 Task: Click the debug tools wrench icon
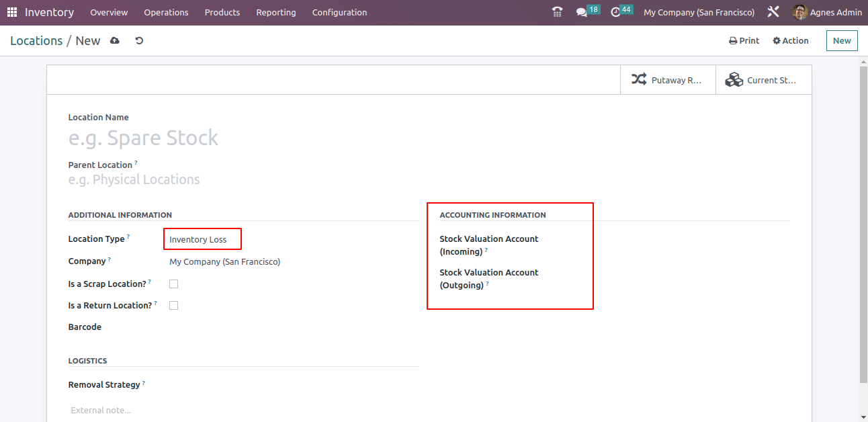tap(773, 12)
